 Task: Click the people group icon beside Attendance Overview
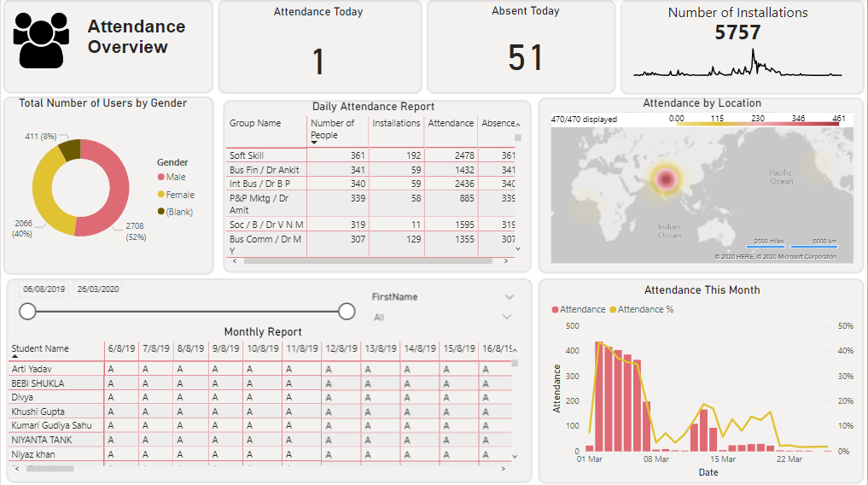42,41
